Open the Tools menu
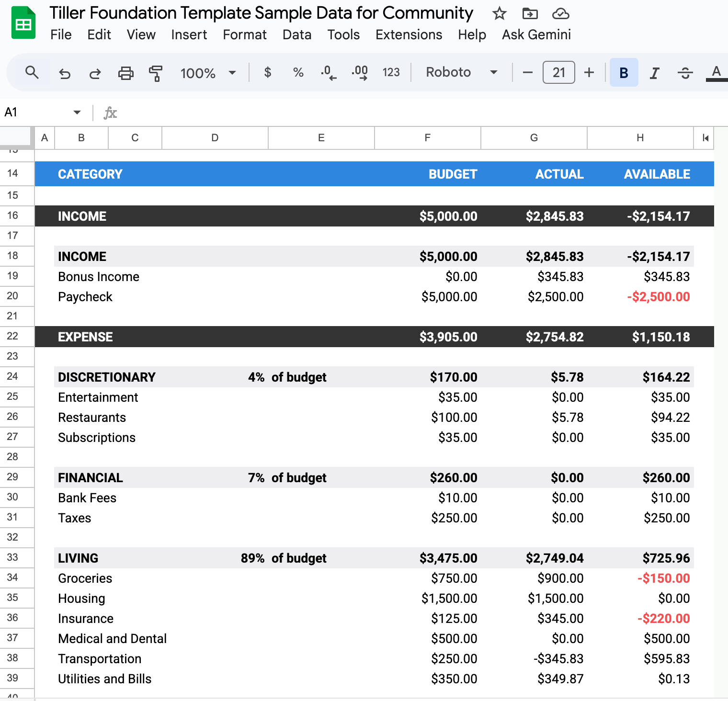 343,34
